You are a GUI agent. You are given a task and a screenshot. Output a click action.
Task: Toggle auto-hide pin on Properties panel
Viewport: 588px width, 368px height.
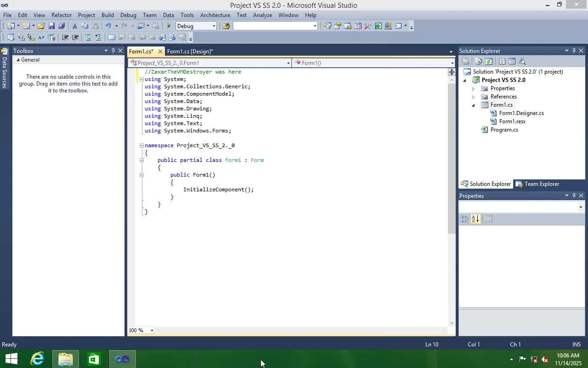[x=574, y=195]
